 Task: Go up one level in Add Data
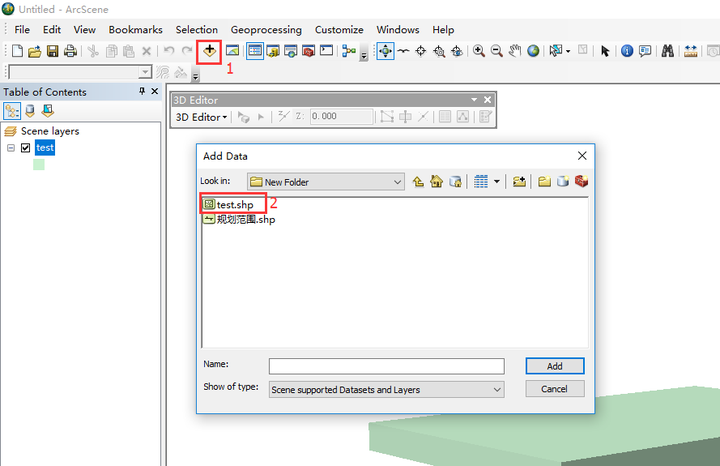[418, 182]
